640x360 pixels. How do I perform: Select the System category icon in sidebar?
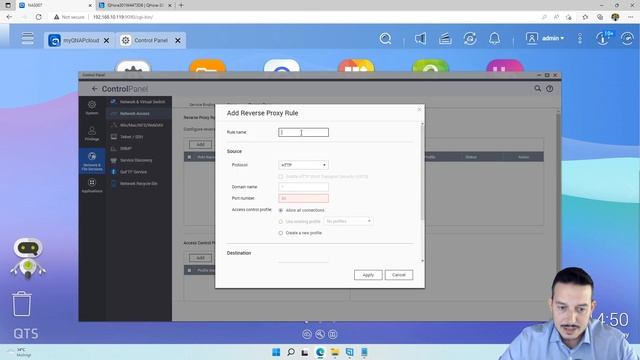[92, 108]
